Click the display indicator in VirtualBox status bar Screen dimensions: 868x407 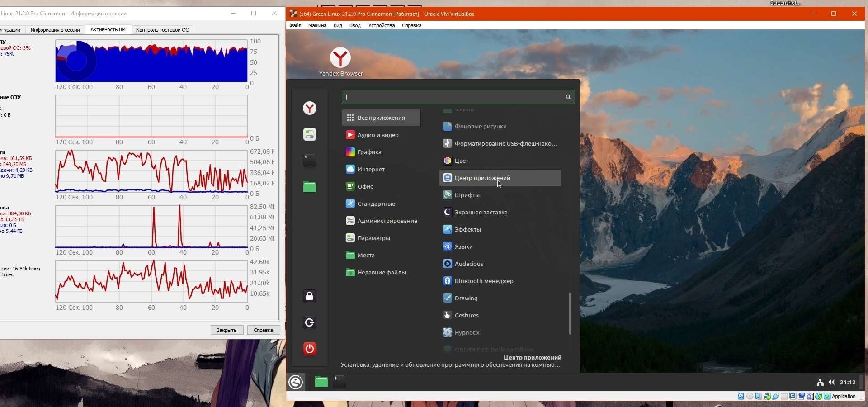(793, 396)
